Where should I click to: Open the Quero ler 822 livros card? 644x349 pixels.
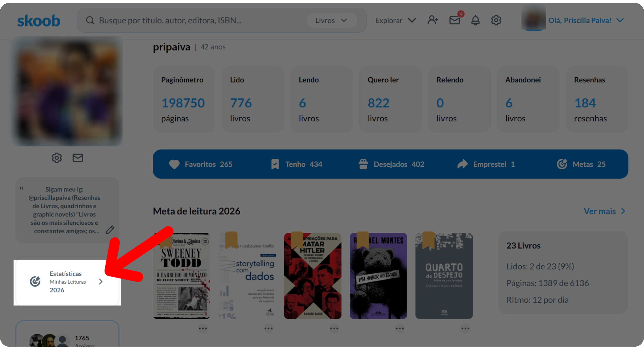(x=390, y=99)
